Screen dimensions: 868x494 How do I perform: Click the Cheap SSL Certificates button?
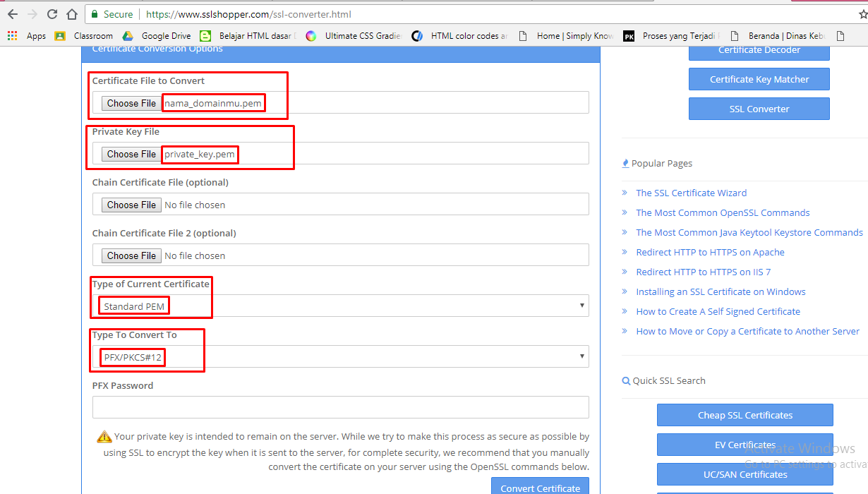tap(745, 415)
